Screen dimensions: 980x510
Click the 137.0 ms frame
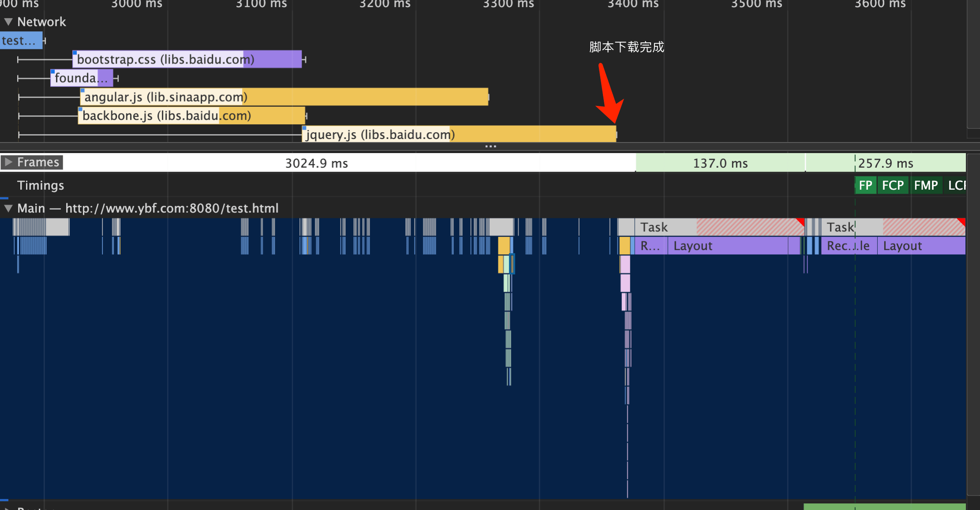[x=720, y=163]
